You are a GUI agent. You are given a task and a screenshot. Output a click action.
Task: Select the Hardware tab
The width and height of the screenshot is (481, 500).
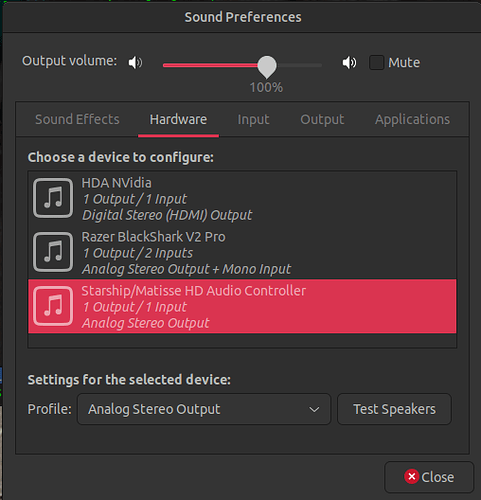[178, 119]
